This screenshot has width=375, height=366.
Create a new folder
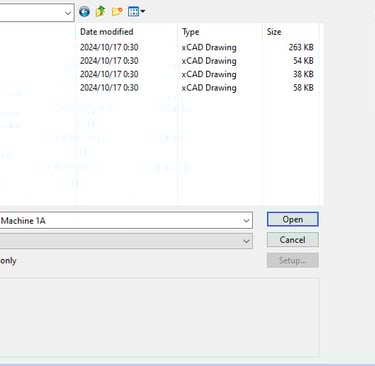(x=117, y=12)
